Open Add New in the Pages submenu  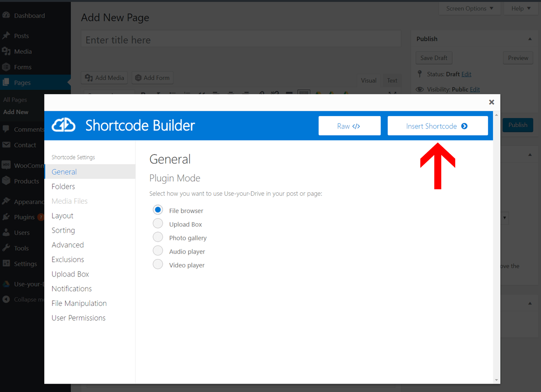coord(16,112)
